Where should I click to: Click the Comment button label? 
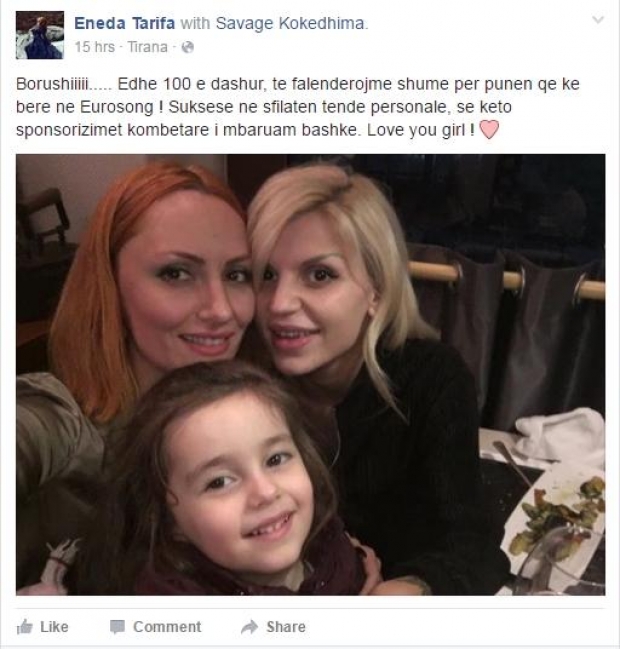coord(167,627)
